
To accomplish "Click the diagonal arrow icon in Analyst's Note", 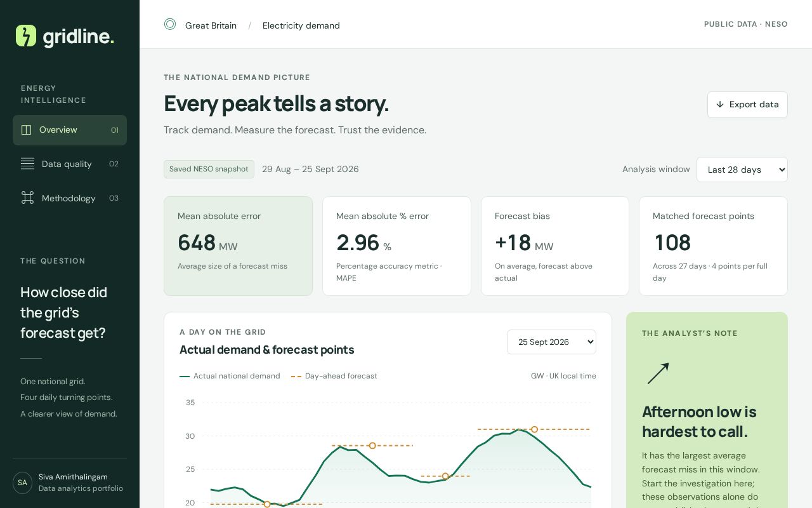I will (x=658, y=373).
